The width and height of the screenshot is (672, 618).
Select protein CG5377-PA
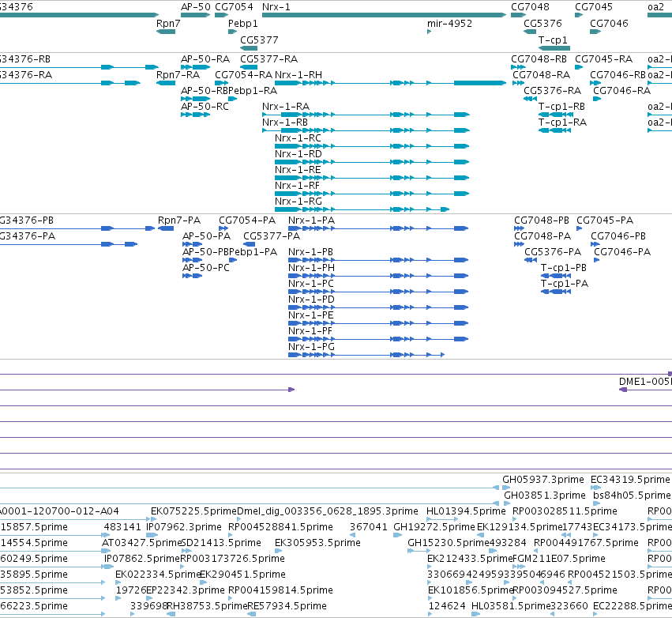[272, 236]
